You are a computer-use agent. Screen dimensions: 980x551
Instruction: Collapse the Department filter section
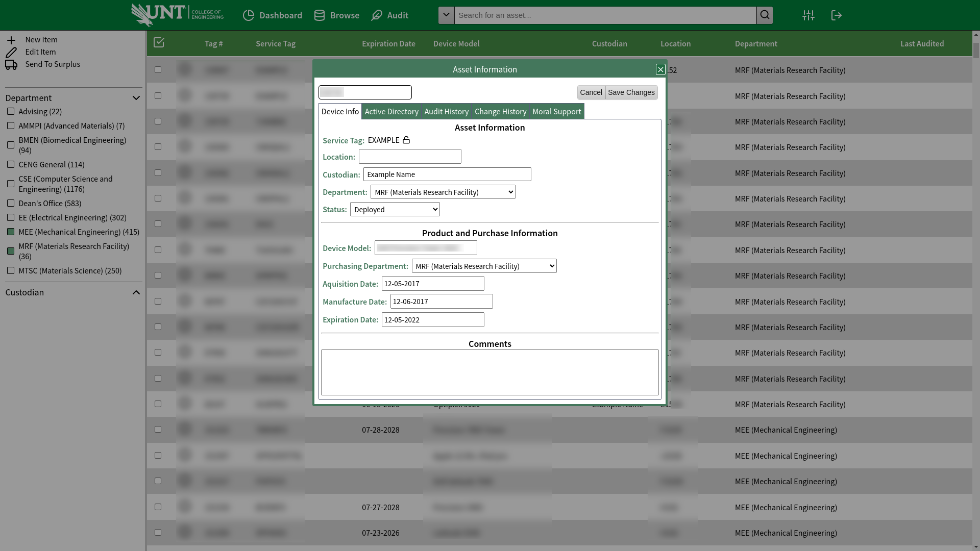[136, 98]
